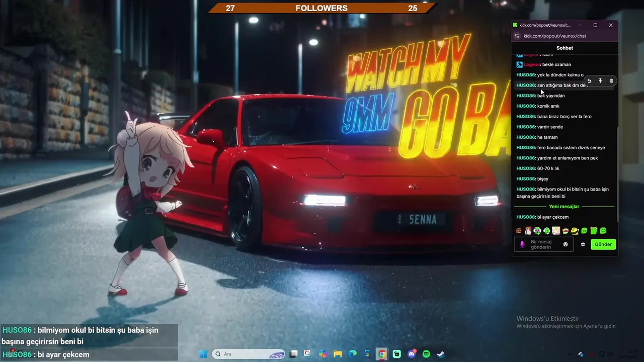The image size is (644, 362).
Task: Open Steam from the taskbar
Action: tap(441, 354)
